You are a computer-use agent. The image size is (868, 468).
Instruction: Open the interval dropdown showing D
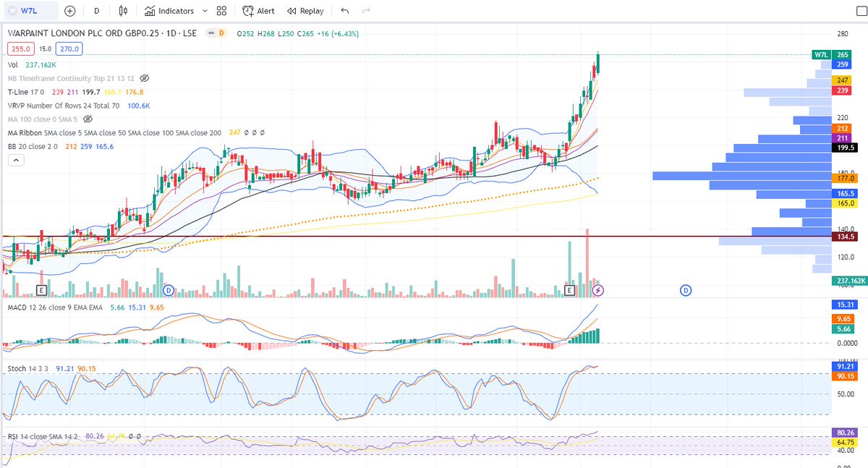tap(96, 11)
